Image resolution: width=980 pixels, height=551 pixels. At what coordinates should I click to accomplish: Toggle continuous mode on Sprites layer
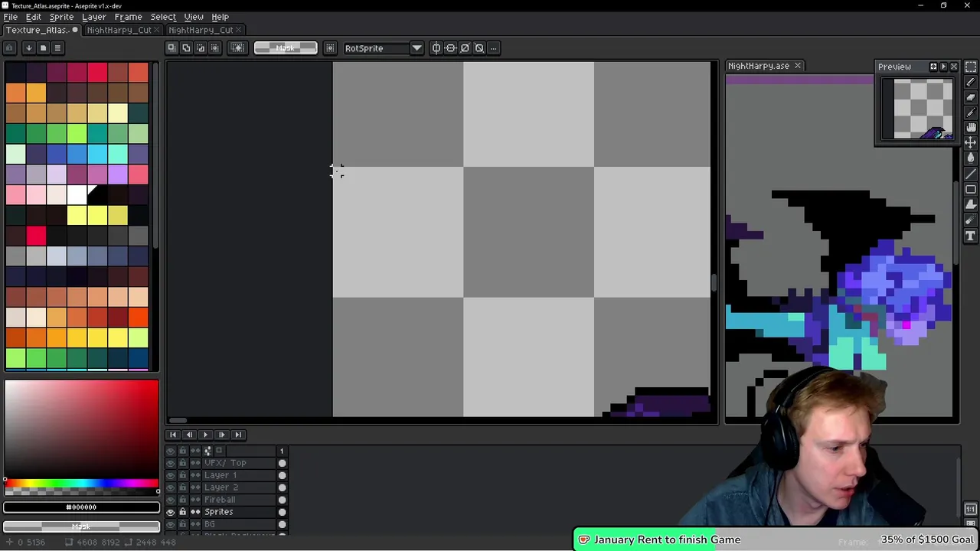pos(195,512)
